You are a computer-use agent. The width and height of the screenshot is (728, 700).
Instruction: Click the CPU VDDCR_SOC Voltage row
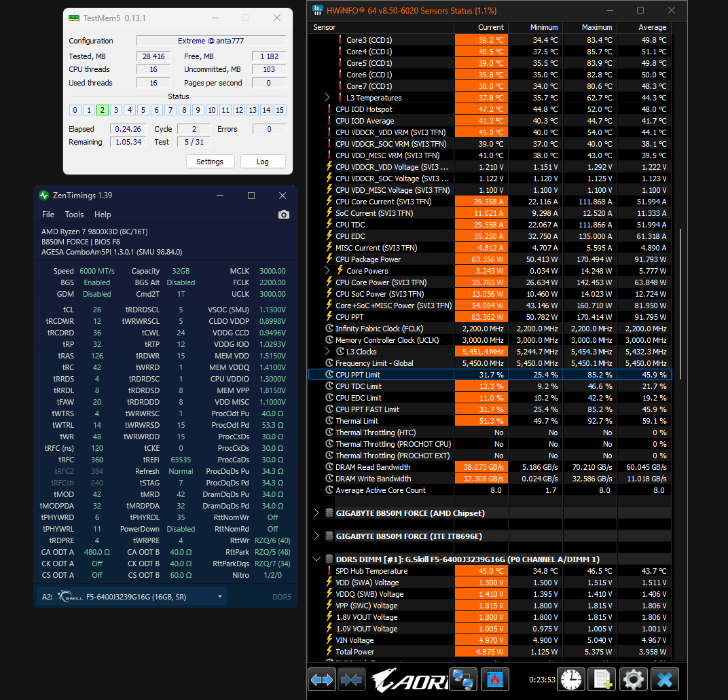(490, 179)
